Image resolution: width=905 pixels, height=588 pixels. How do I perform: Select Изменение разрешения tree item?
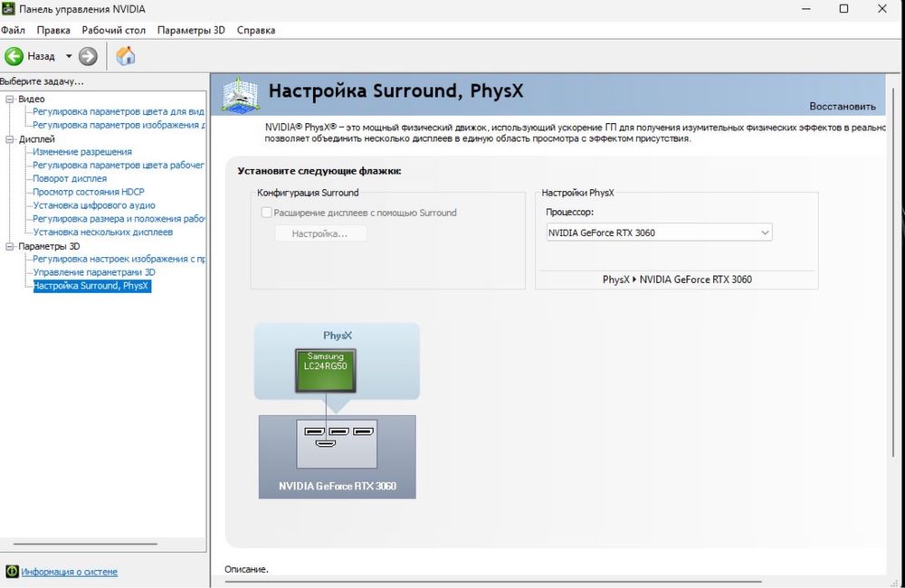pos(82,151)
